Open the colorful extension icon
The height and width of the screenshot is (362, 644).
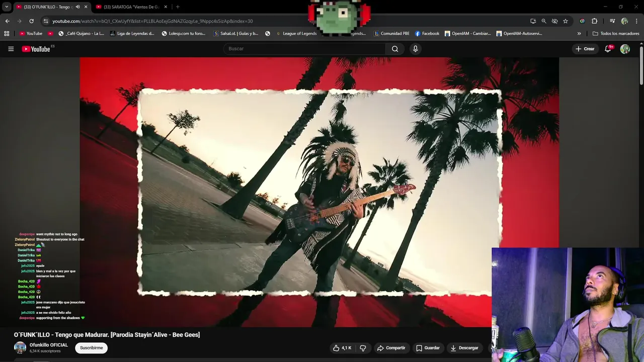(x=582, y=21)
